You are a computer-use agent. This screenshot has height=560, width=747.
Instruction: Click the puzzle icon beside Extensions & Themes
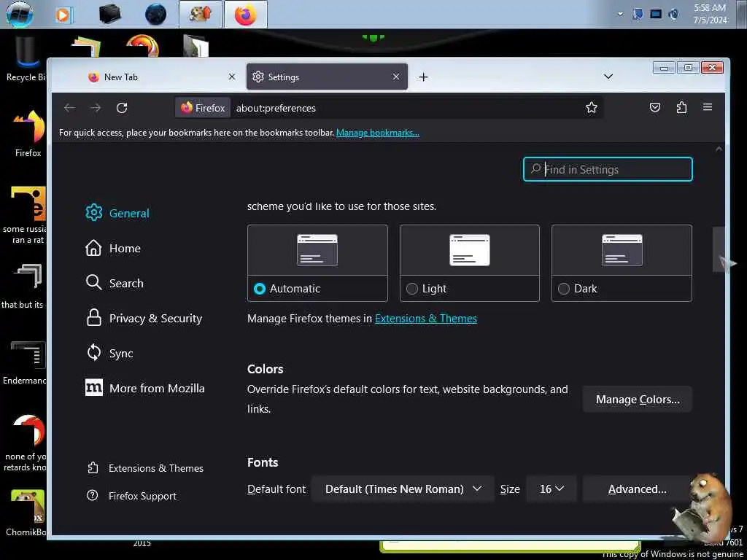(x=93, y=468)
